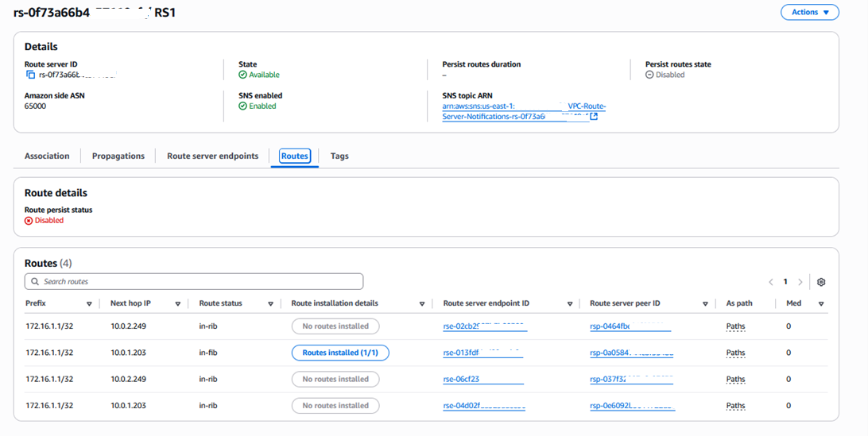Open the SNS topic ARN link
868x436 pixels.
click(524, 111)
